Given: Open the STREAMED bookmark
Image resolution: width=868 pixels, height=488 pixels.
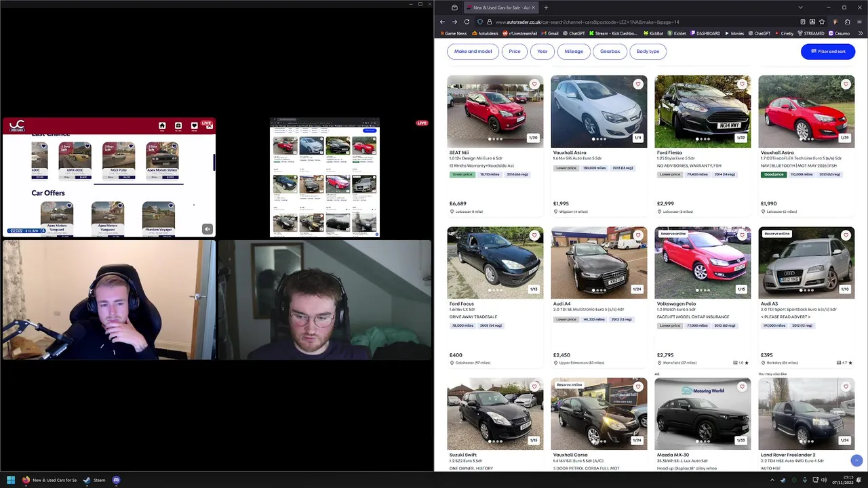Looking at the screenshot, I should point(811,33).
